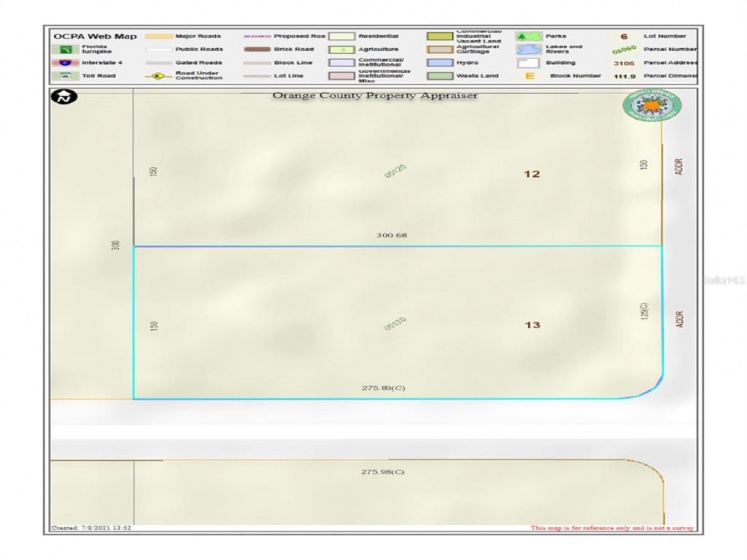Click the Parks tree icon

[x=528, y=36]
